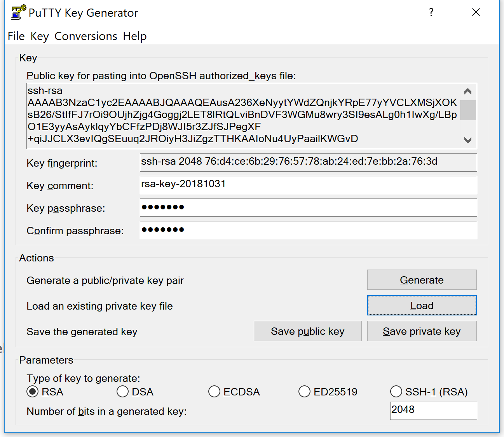
Task: Click 'Save the generated key' text
Action: pos(82,332)
